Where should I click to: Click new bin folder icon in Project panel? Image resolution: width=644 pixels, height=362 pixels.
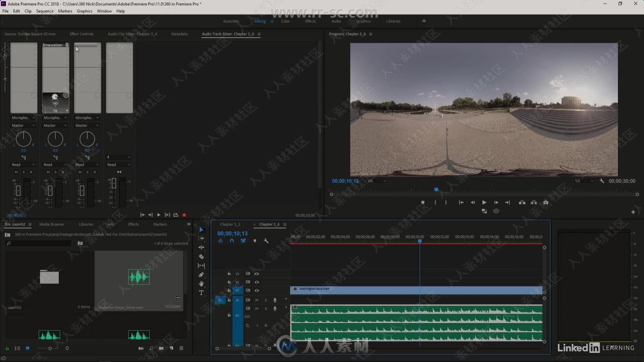pos(161,348)
